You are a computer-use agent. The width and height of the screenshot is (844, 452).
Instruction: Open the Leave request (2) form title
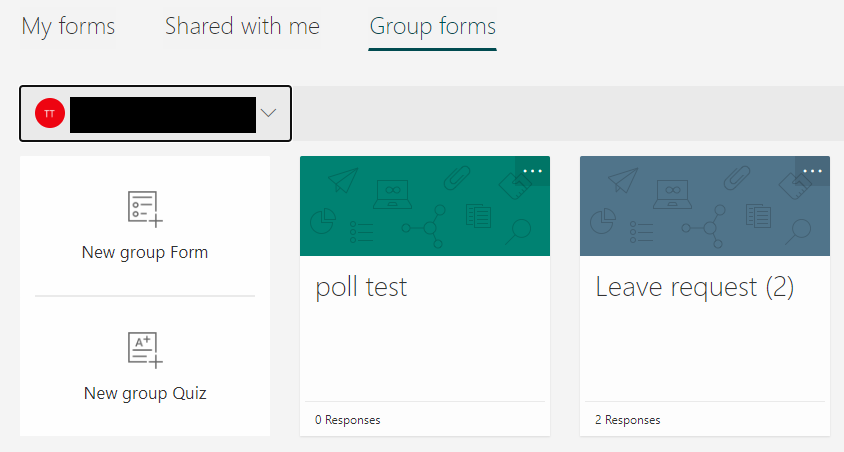[694, 287]
